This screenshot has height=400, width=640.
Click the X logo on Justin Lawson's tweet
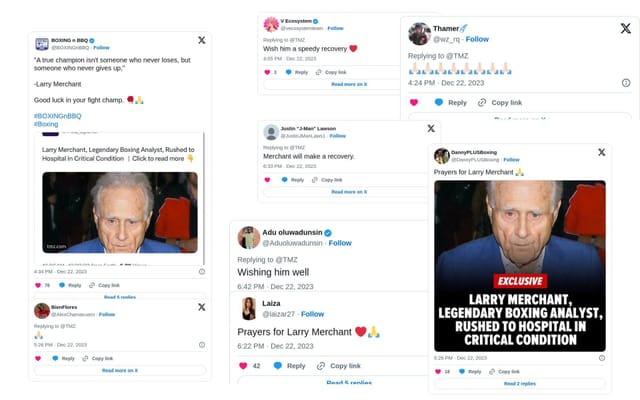click(431, 129)
